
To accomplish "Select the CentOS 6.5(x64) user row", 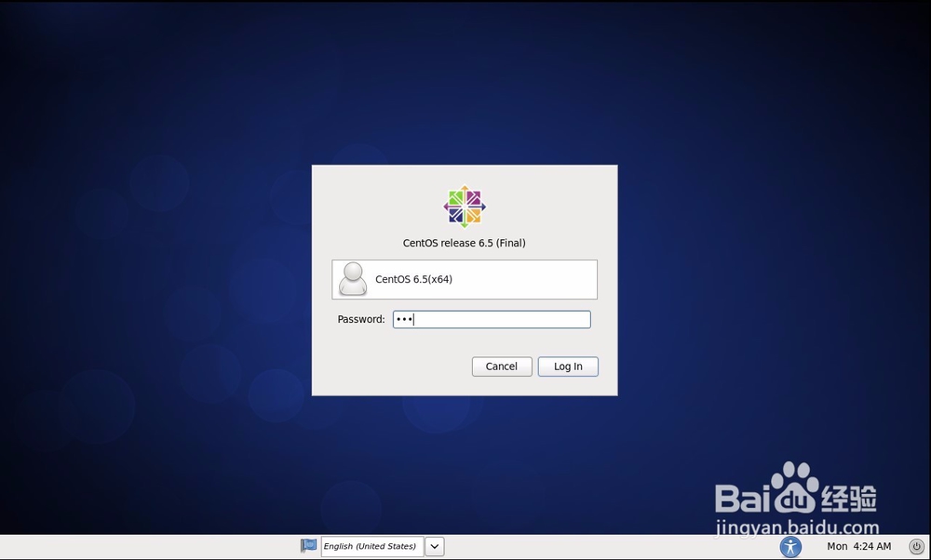I will [464, 279].
